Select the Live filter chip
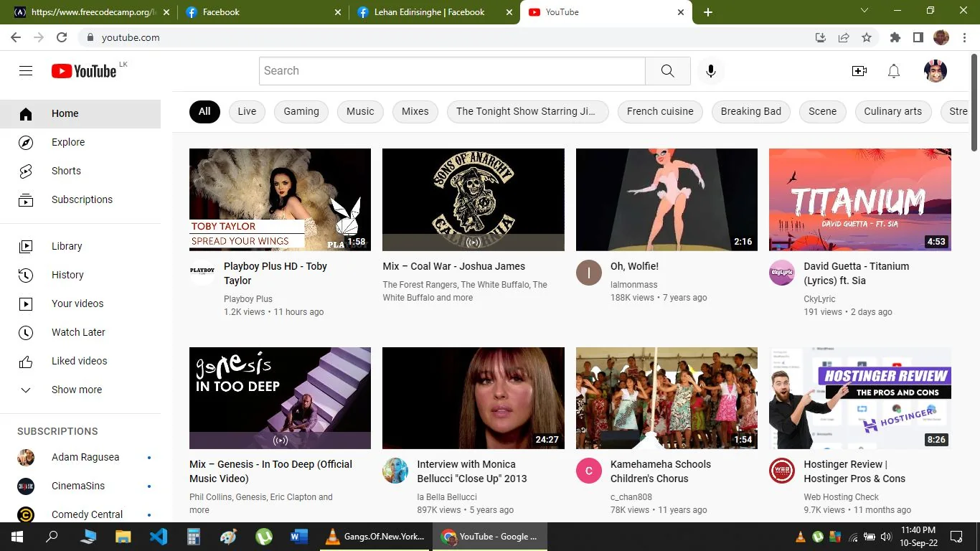The height and width of the screenshot is (551, 980). pos(247,111)
